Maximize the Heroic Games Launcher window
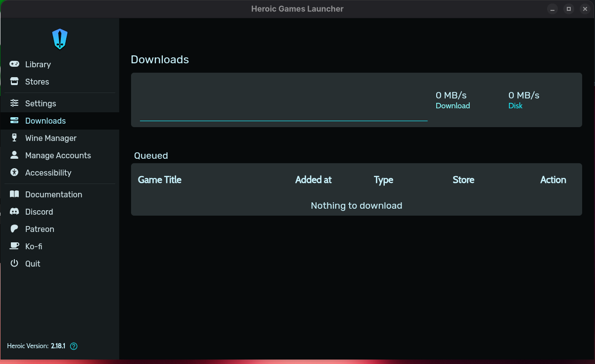Image resolution: width=595 pixels, height=364 pixels. pos(569,9)
